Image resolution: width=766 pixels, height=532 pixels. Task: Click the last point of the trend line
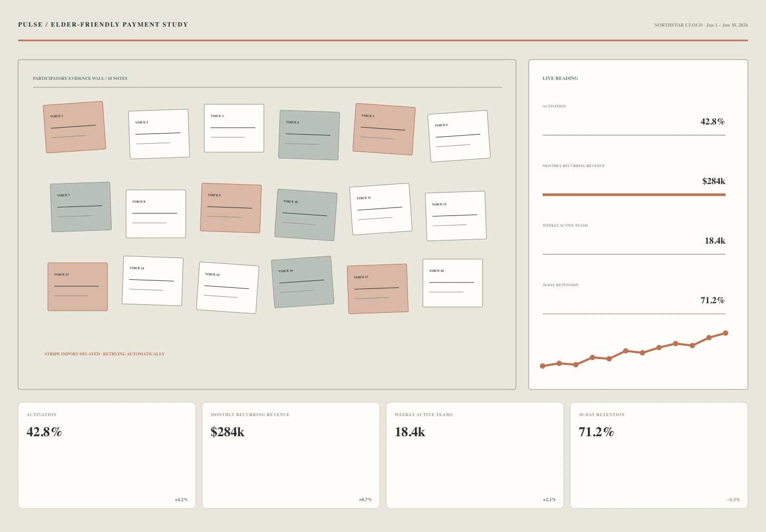(x=726, y=333)
